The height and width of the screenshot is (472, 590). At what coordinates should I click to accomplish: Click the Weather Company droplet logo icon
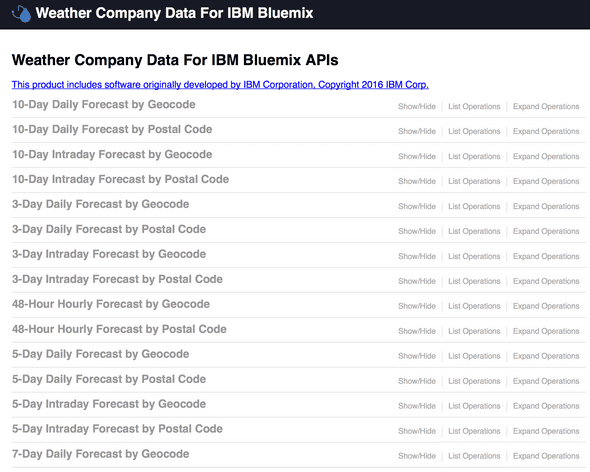pos(21,14)
